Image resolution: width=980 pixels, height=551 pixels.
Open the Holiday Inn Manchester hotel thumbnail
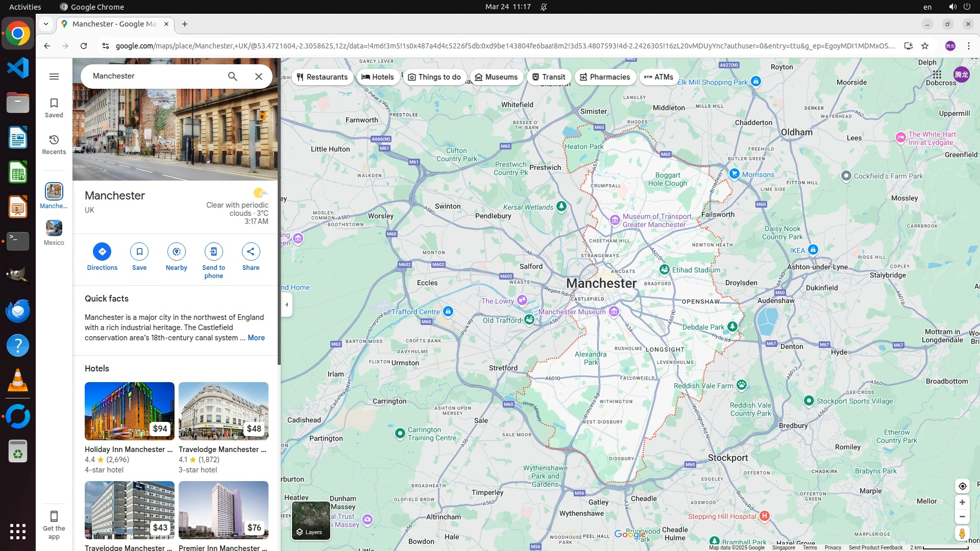(x=130, y=411)
